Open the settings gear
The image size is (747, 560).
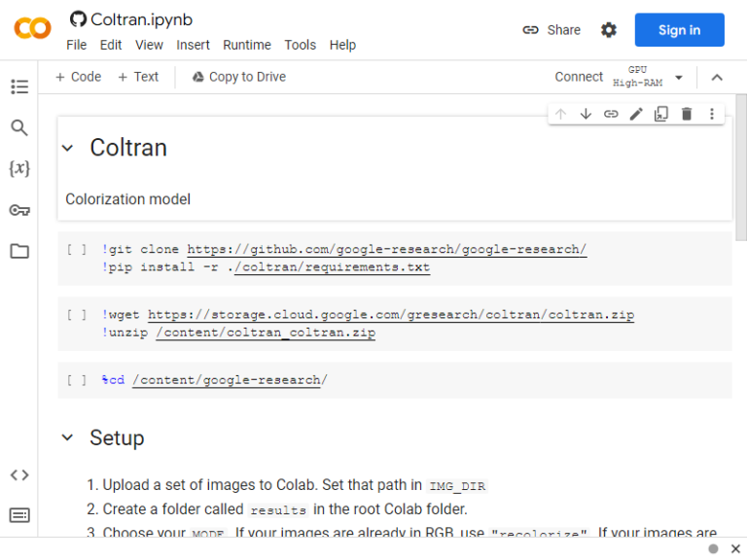[608, 30]
